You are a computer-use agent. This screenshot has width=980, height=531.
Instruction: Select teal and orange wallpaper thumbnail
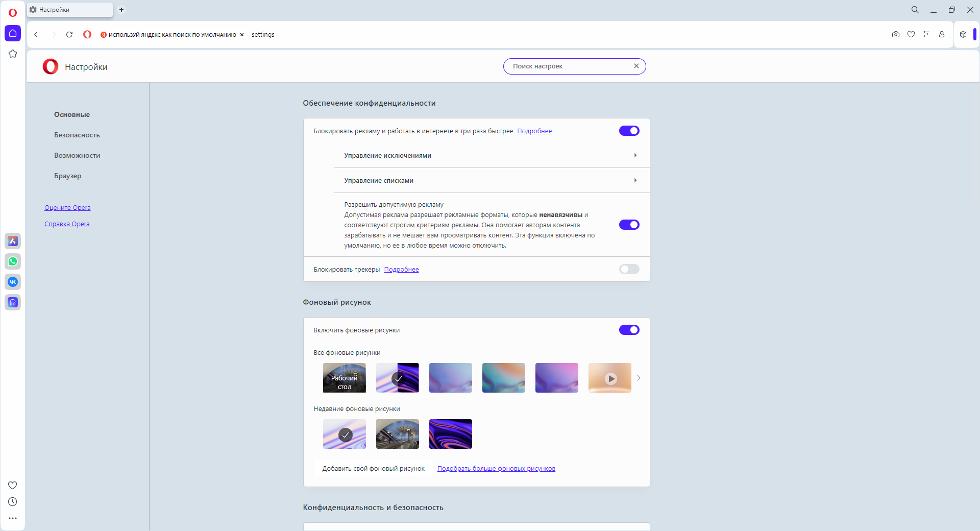tap(504, 378)
